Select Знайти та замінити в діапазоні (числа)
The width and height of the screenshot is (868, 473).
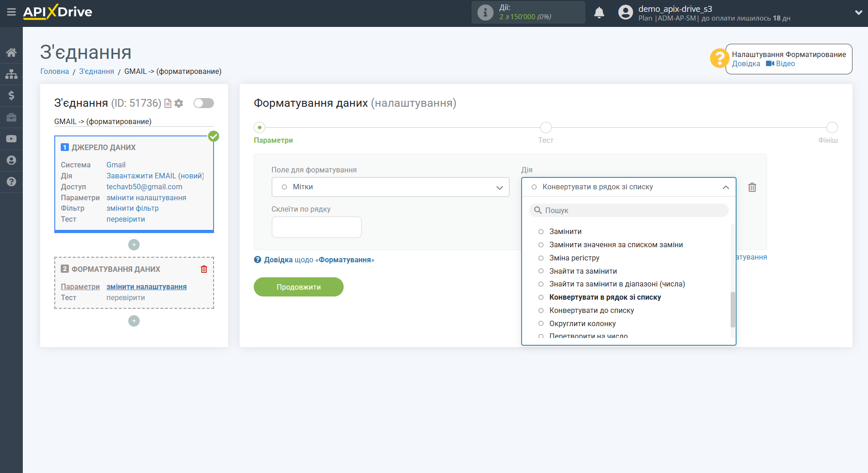617,284
